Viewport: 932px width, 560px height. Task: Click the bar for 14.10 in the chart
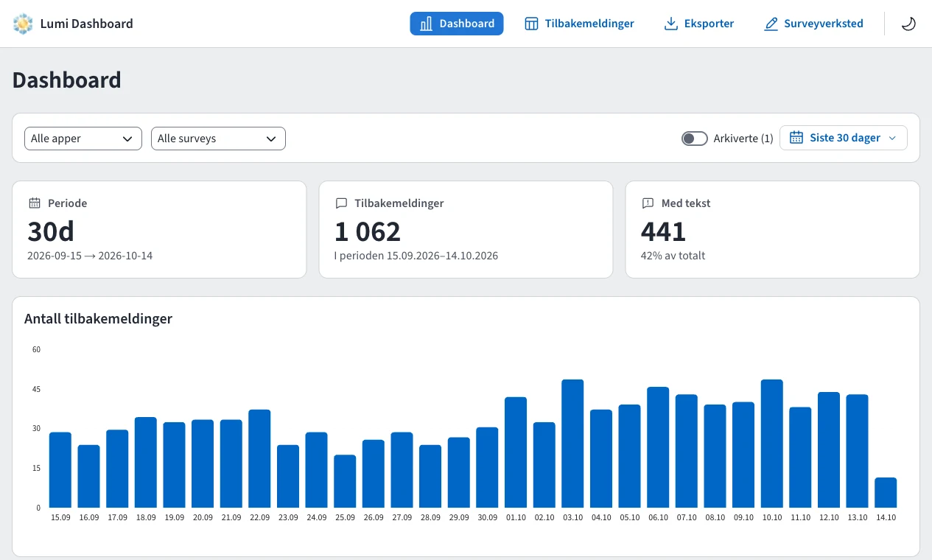pyautogui.click(x=886, y=493)
